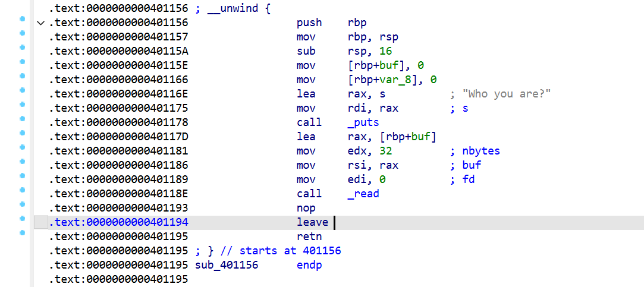Click the breakpoint dot beside address 401157
644x287 pixels.
point(22,33)
